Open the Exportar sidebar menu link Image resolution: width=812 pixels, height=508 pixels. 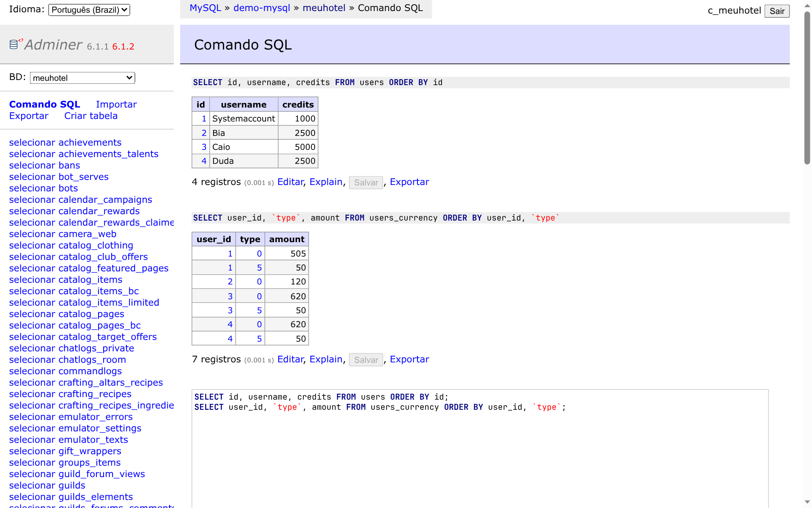coord(29,116)
